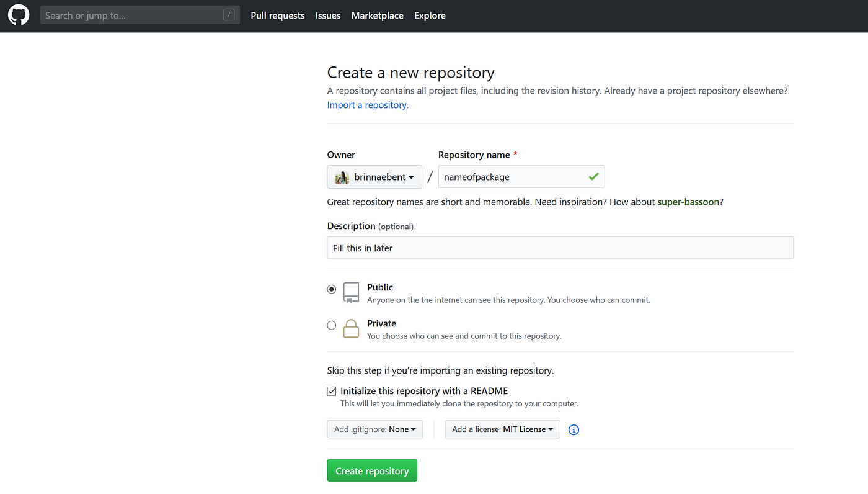Click the immediately clone the repository help text
This screenshot has height=494, width=868.
tap(459, 403)
